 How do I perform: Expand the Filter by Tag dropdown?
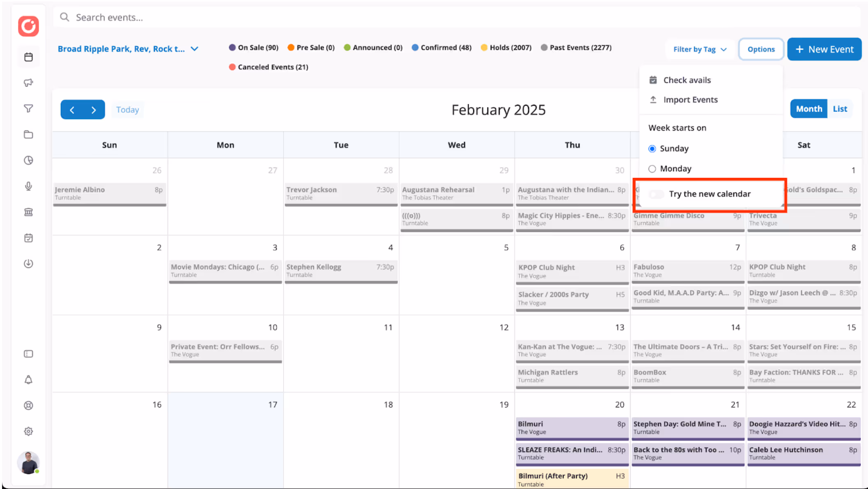pyautogui.click(x=699, y=49)
